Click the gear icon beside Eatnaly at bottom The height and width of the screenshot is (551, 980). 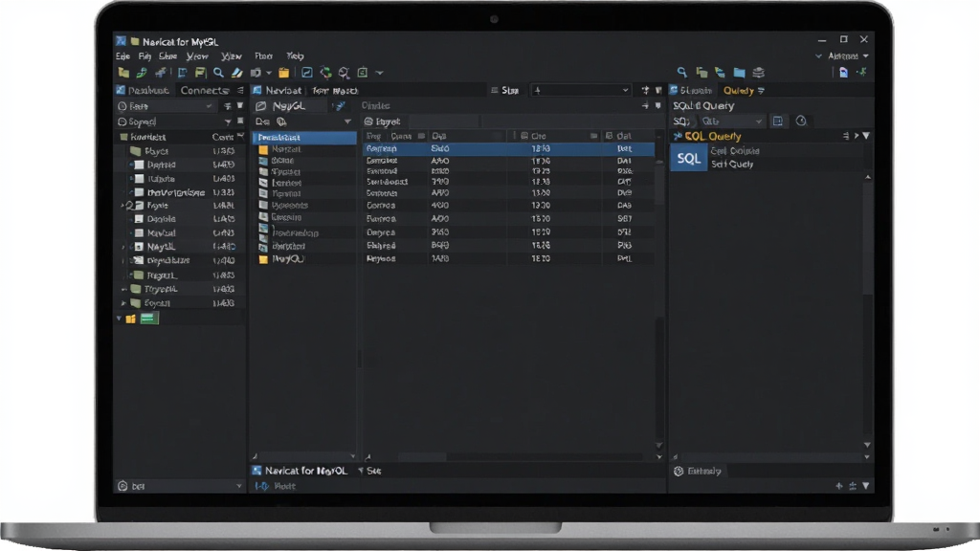(x=679, y=471)
